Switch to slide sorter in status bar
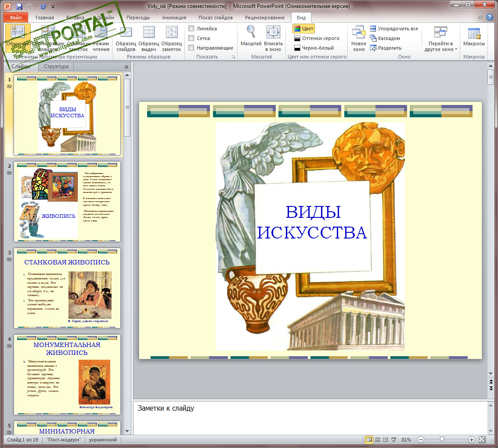 point(377,440)
